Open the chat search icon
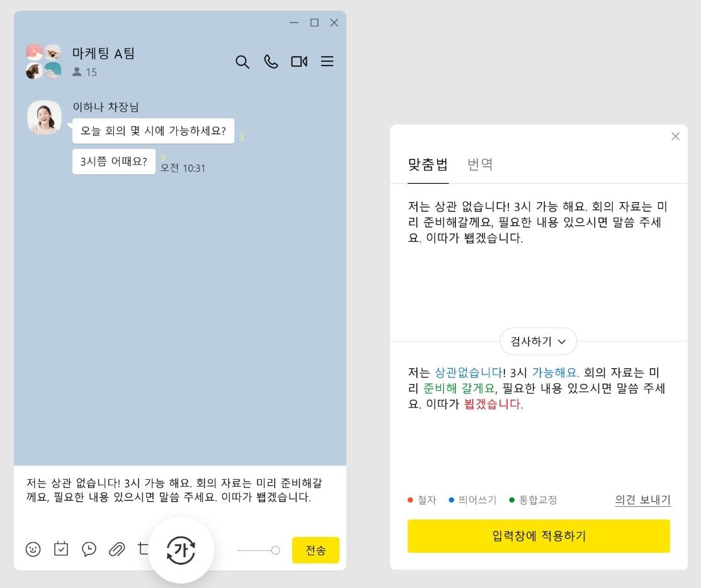Screen dimensions: 701x588 click(242, 62)
